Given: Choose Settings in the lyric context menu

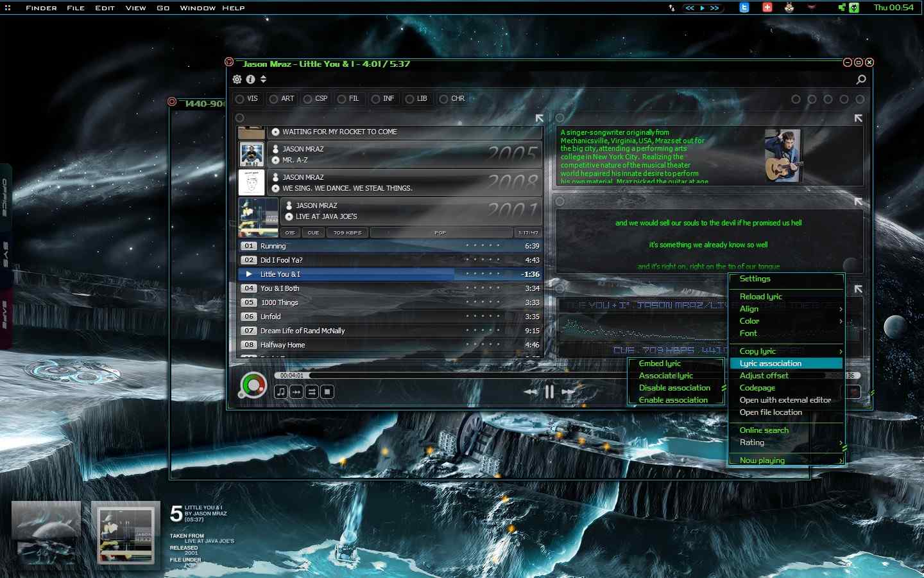Looking at the screenshot, I should coord(787,279).
